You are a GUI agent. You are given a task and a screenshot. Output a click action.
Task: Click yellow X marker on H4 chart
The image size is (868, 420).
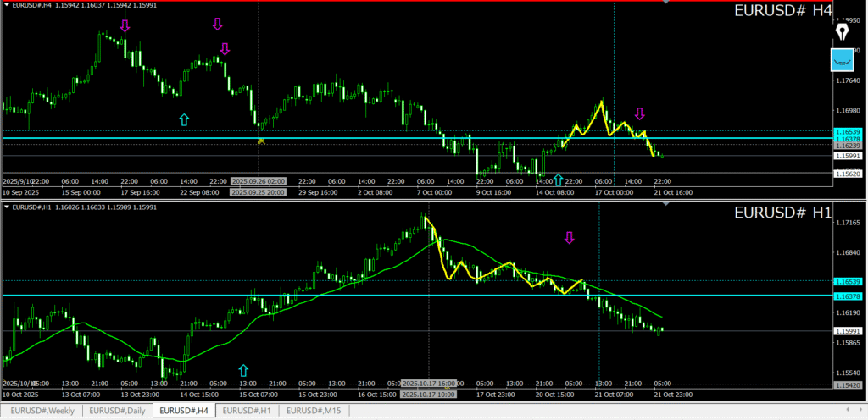(x=261, y=141)
